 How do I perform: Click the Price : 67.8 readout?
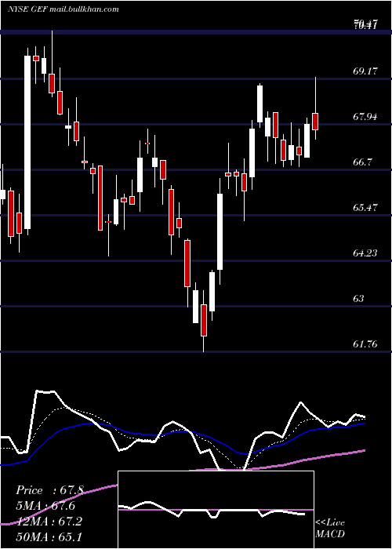(49, 490)
